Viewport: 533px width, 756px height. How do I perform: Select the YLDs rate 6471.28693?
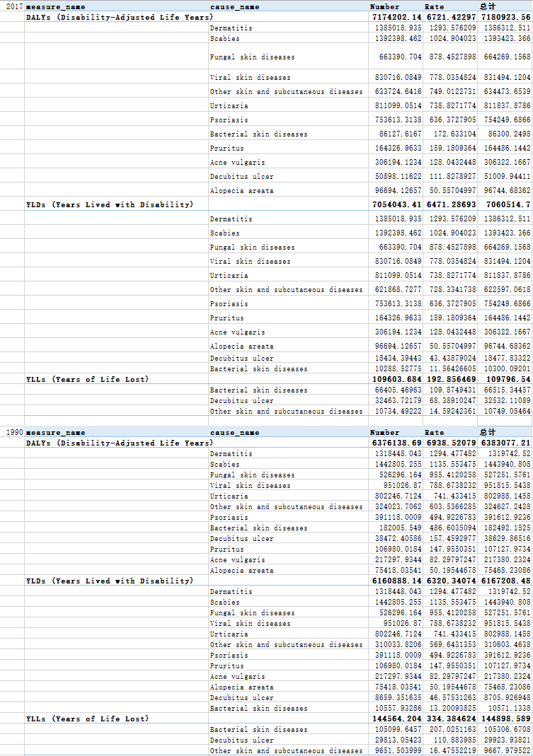(451, 205)
